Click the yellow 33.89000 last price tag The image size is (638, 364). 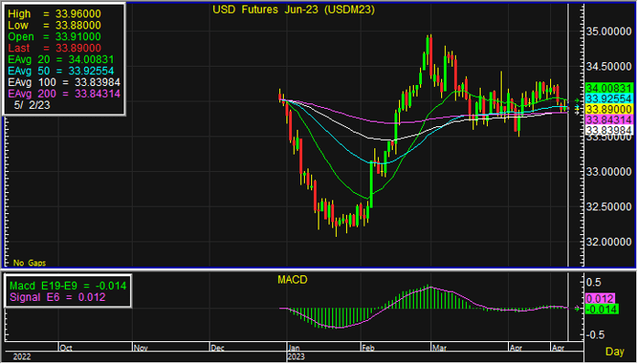(x=609, y=110)
